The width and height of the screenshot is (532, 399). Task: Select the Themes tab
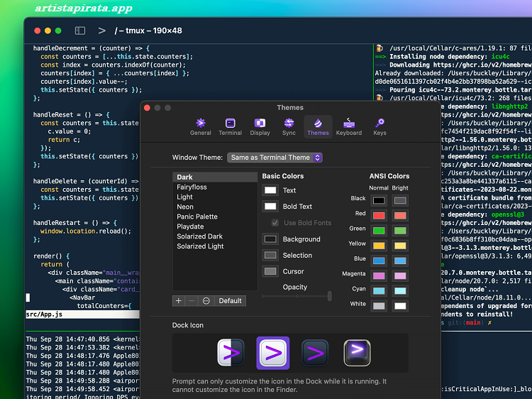coord(318,126)
